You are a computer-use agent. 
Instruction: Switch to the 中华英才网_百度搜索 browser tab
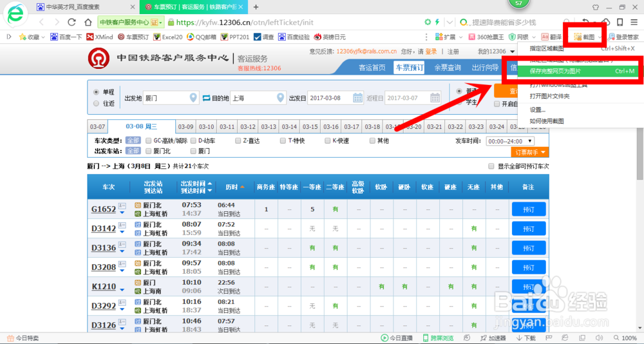[x=86, y=7]
